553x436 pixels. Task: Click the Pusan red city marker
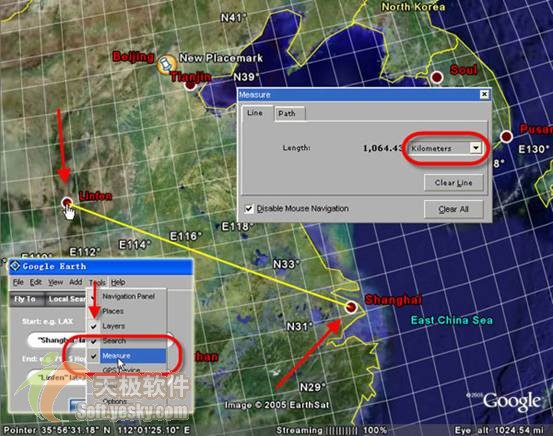coord(506,136)
